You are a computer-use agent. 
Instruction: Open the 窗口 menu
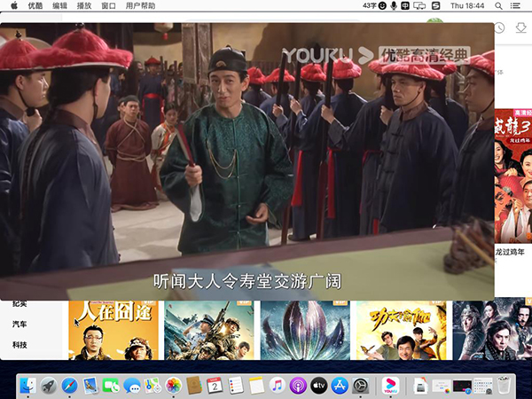pos(108,5)
